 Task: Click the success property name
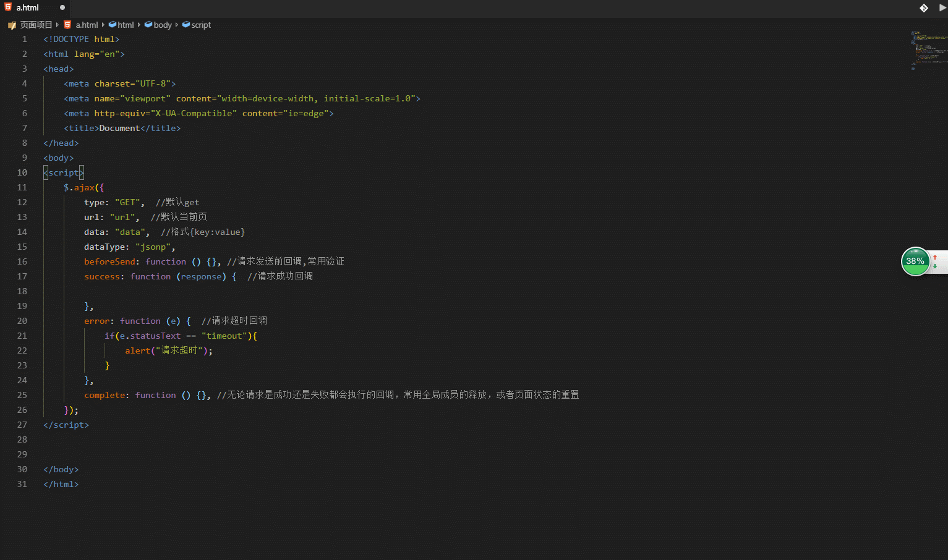click(x=102, y=276)
